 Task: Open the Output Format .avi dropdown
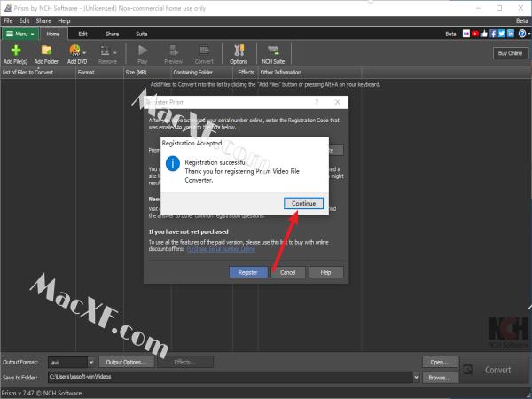pos(91,362)
